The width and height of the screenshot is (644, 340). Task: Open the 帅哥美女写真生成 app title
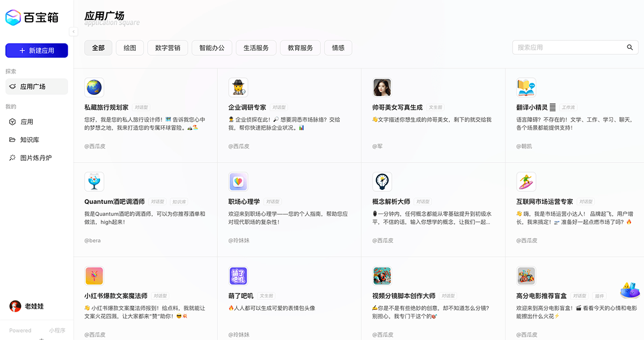click(x=397, y=107)
